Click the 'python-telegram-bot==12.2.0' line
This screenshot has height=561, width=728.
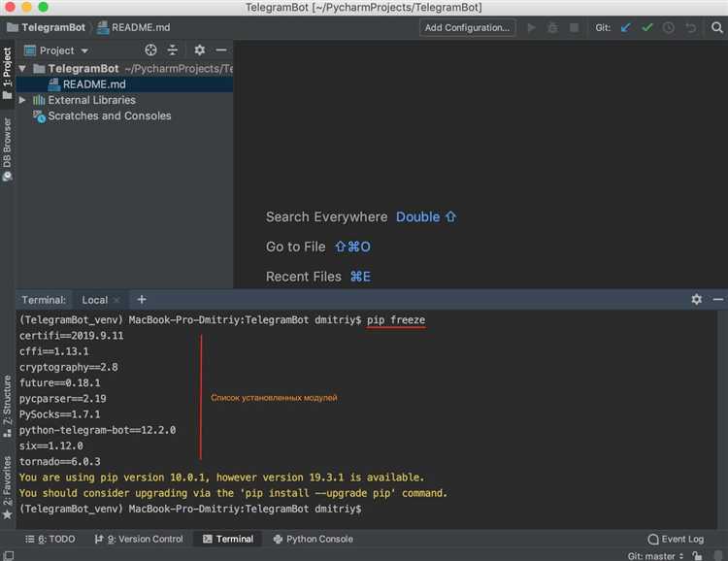coord(97,431)
